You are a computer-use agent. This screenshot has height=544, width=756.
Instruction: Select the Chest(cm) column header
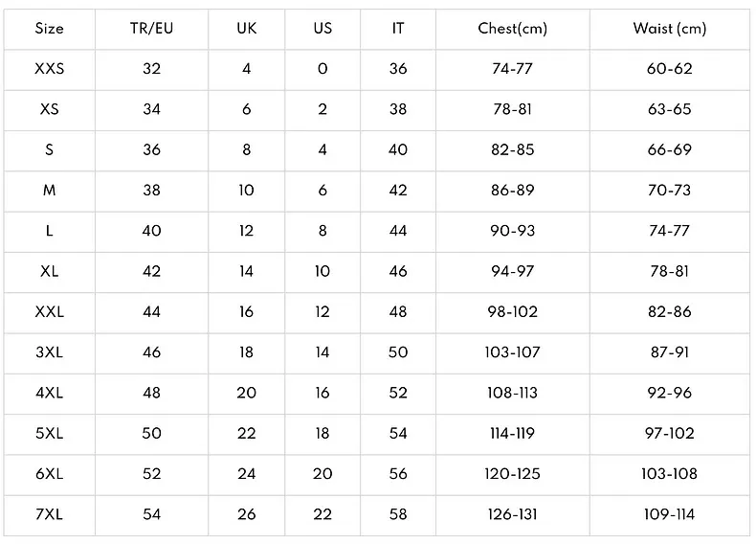(x=513, y=29)
